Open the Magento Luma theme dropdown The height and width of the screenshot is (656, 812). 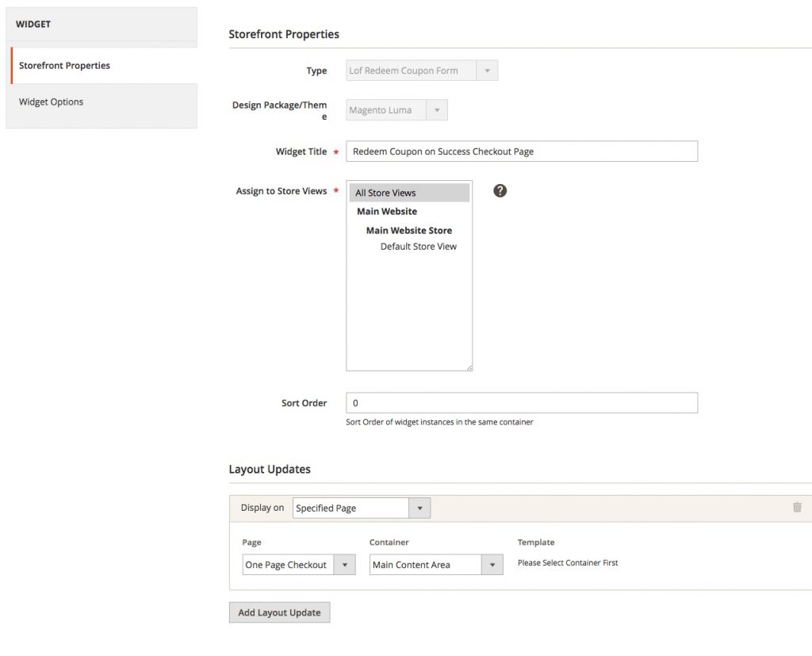point(396,109)
